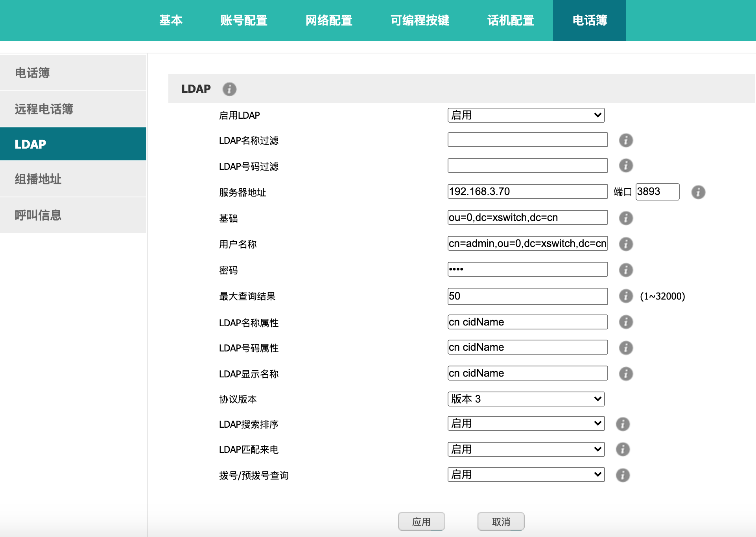Open the 拨号/预拨号查询 dropdown
Image resolution: width=756 pixels, height=537 pixels.
[x=526, y=474]
